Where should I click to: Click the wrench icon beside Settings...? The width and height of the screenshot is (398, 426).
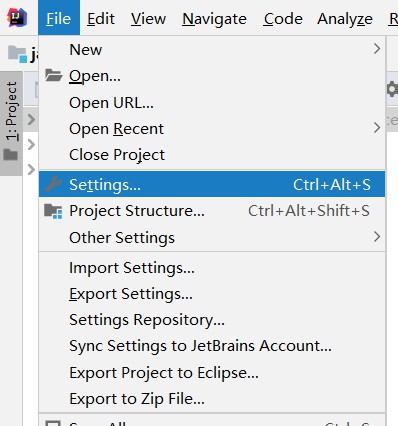[53, 184]
